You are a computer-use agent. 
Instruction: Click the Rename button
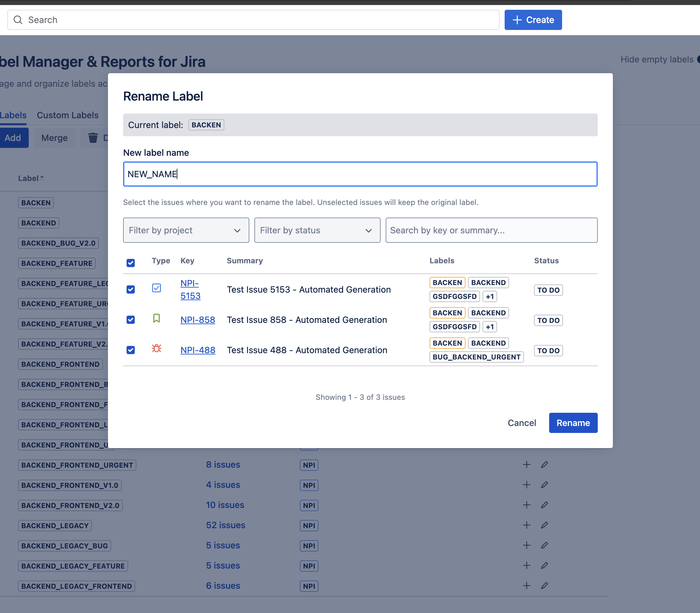coord(573,423)
